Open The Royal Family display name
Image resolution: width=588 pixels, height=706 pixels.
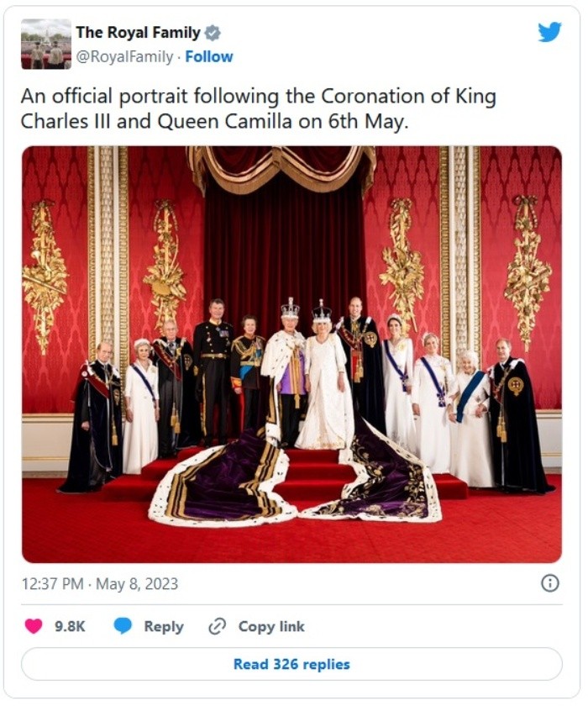click(138, 33)
